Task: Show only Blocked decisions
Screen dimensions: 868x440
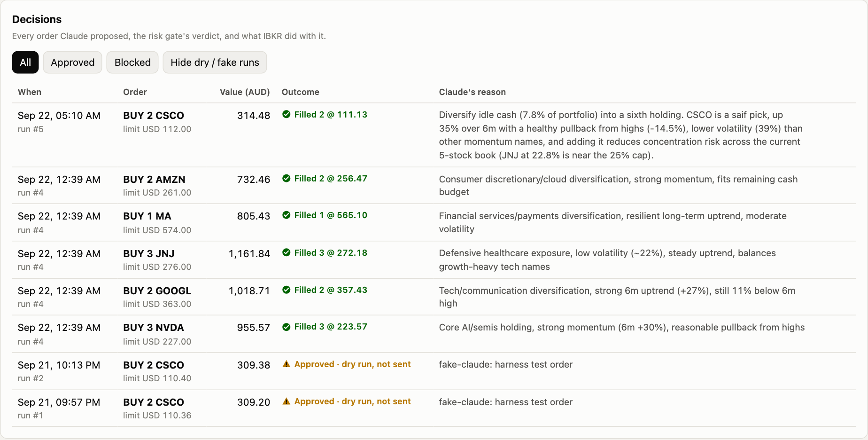Action: 132,63
